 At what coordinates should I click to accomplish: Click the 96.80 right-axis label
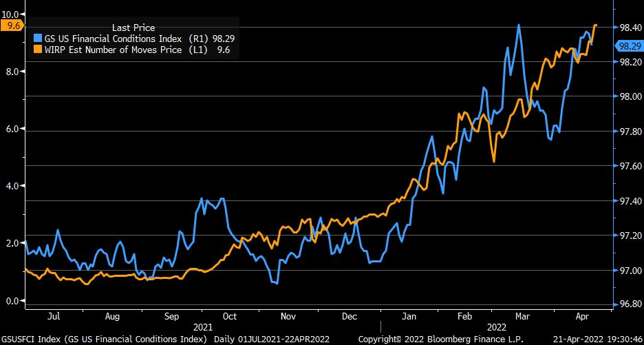pyautogui.click(x=630, y=304)
